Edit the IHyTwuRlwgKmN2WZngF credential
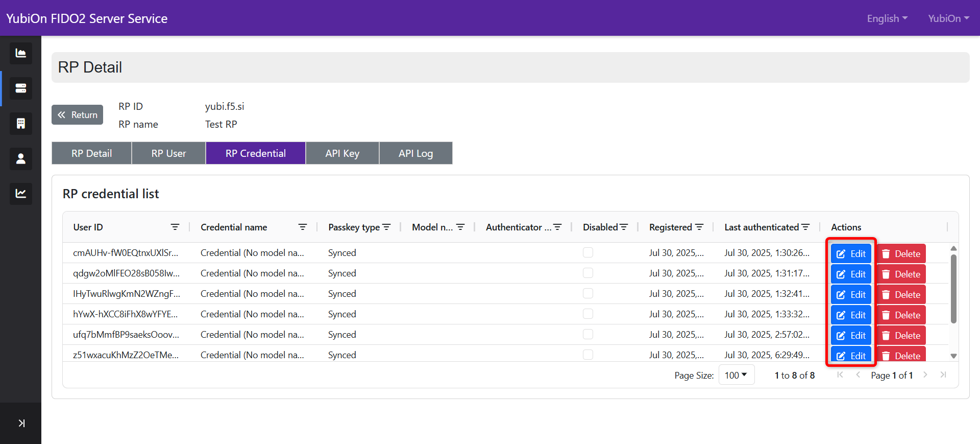The image size is (980, 444). coord(851,295)
